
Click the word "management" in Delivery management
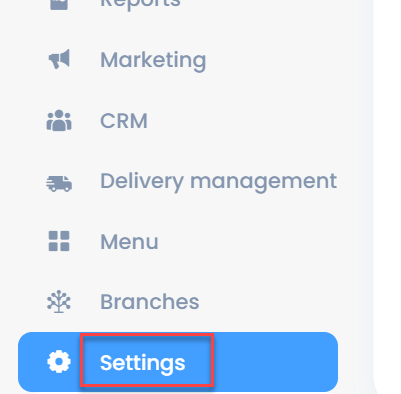click(x=263, y=182)
